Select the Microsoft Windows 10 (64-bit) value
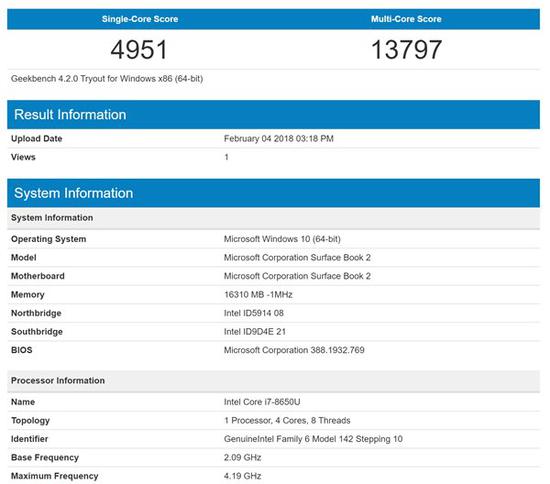 point(282,239)
